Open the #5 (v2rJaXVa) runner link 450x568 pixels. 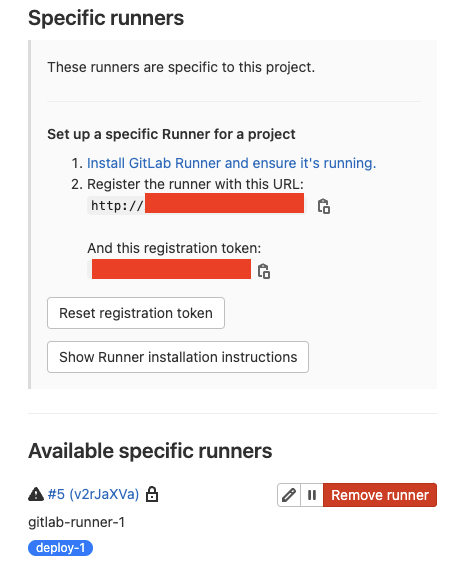coord(93,494)
